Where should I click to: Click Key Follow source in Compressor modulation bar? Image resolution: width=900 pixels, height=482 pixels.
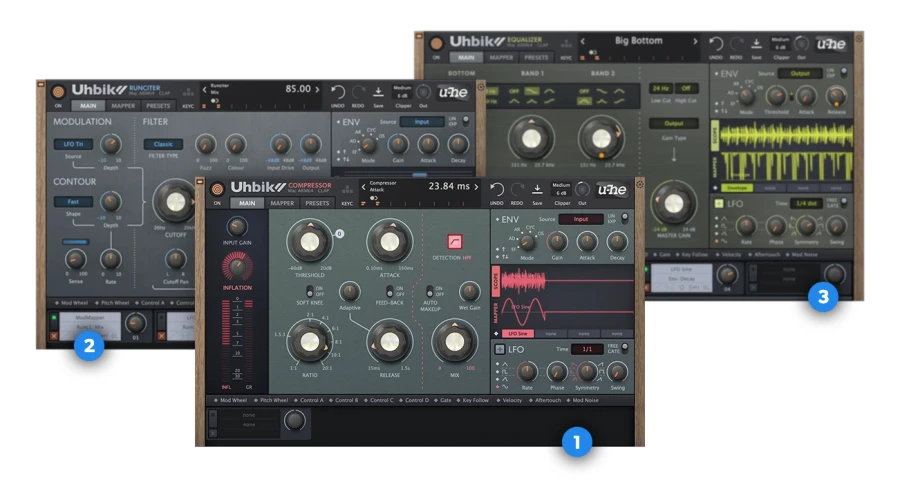[x=472, y=400]
